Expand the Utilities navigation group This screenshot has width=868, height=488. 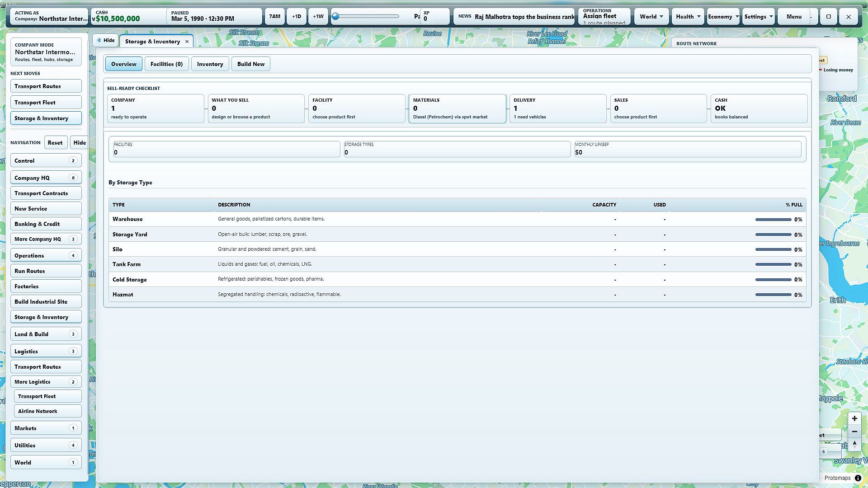(x=46, y=446)
